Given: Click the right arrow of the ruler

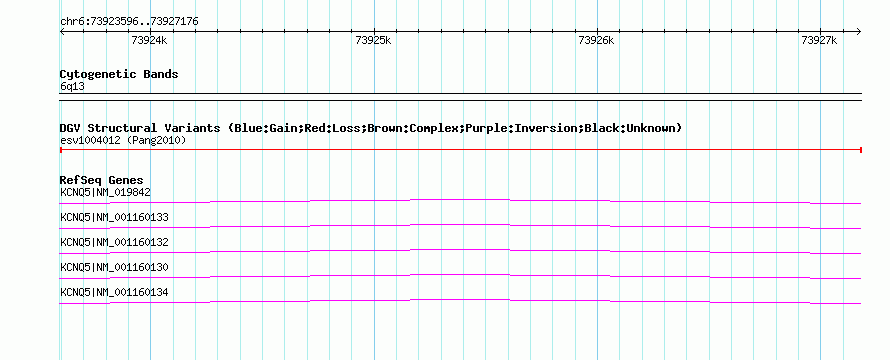Looking at the screenshot, I should click(859, 32).
